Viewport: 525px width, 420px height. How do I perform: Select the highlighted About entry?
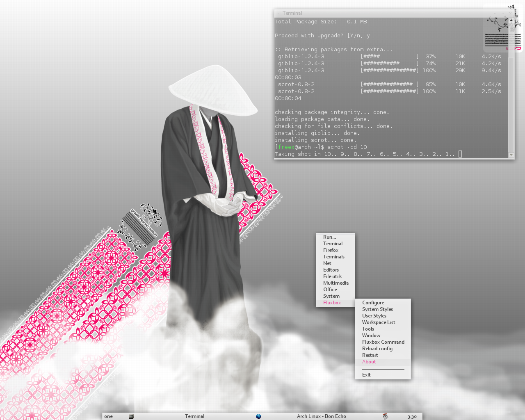pyautogui.click(x=383, y=362)
